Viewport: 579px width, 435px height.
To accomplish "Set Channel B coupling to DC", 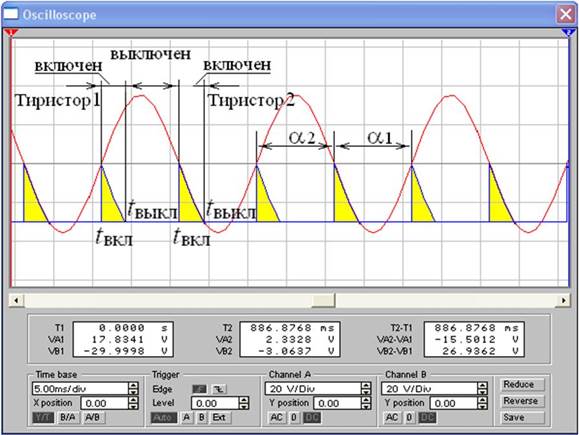I will 428,418.
